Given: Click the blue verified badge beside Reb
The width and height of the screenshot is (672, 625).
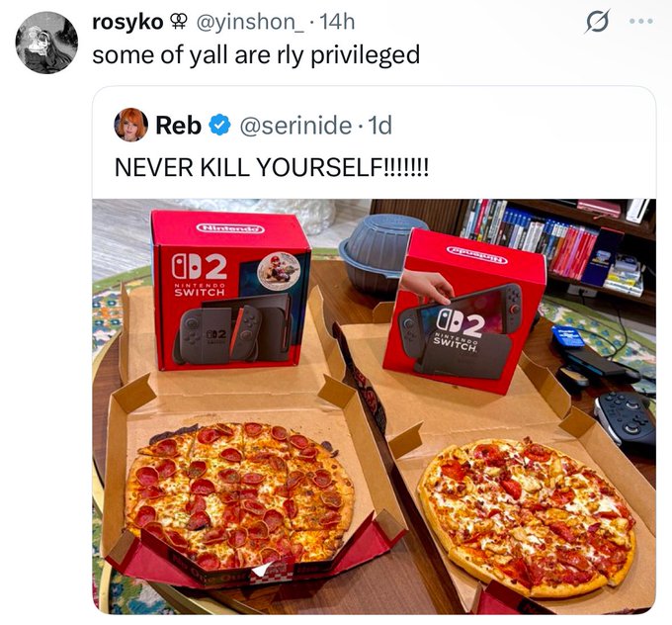Looking at the screenshot, I should (219, 126).
